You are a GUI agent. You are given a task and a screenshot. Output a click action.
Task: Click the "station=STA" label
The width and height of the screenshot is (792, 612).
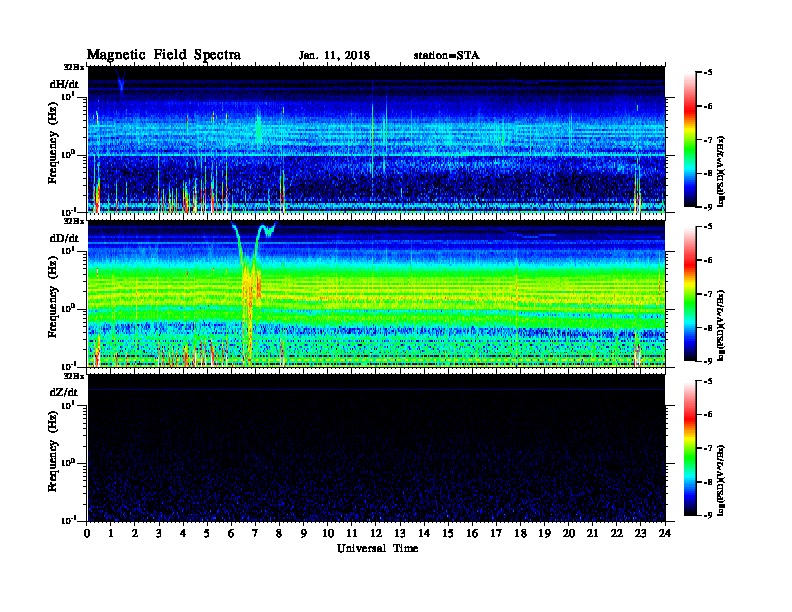coord(447,56)
